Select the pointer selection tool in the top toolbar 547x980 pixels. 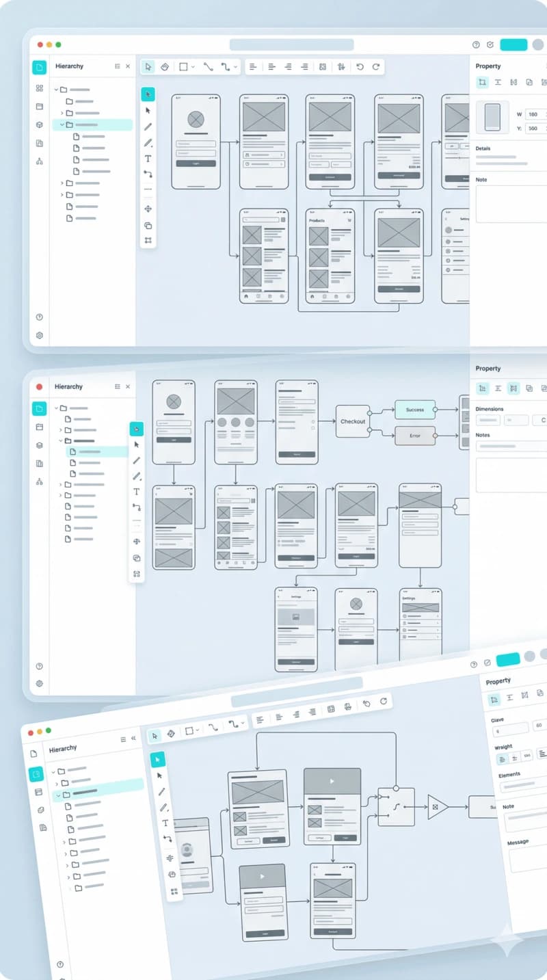point(147,66)
